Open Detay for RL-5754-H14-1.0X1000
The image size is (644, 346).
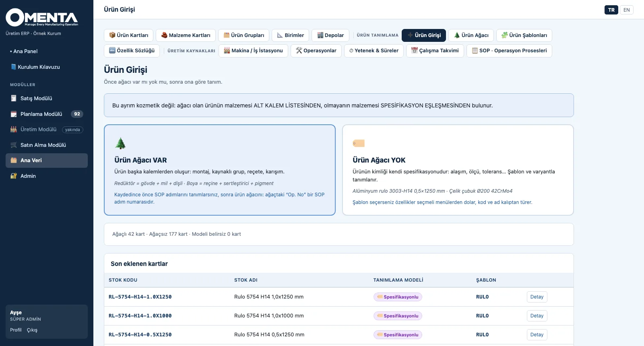pyautogui.click(x=537, y=316)
